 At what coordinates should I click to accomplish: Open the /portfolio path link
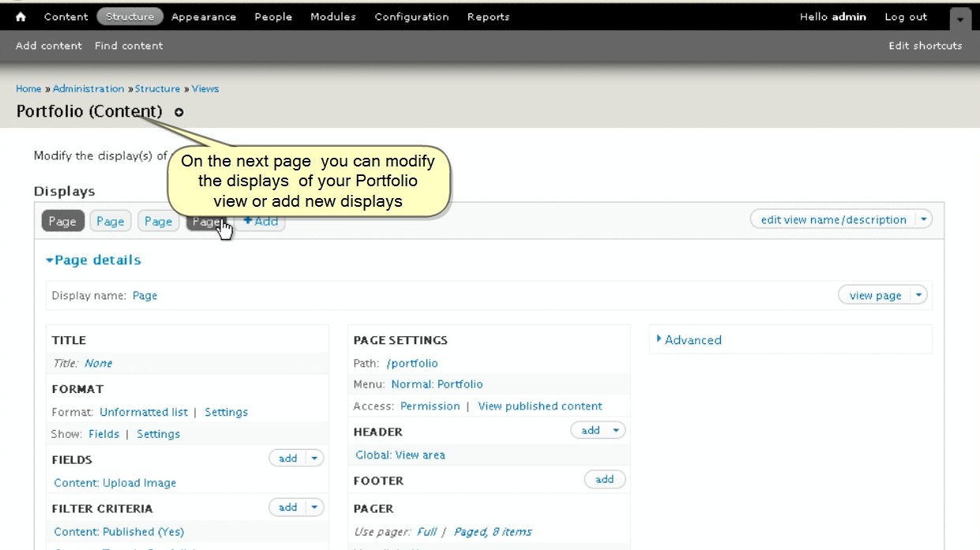(411, 363)
